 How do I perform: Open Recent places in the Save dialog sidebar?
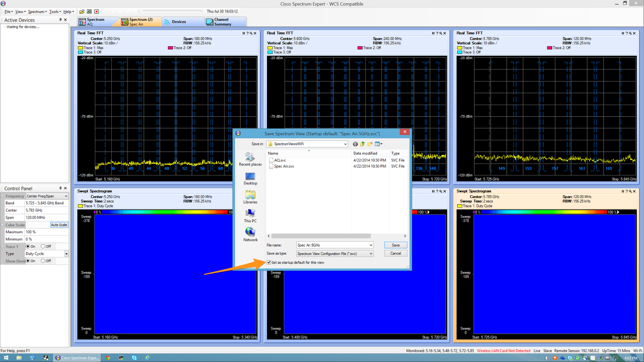click(250, 159)
